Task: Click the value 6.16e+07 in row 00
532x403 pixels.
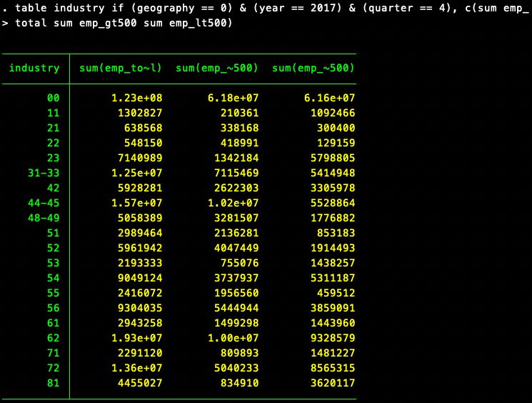Action: (x=328, y=98)
